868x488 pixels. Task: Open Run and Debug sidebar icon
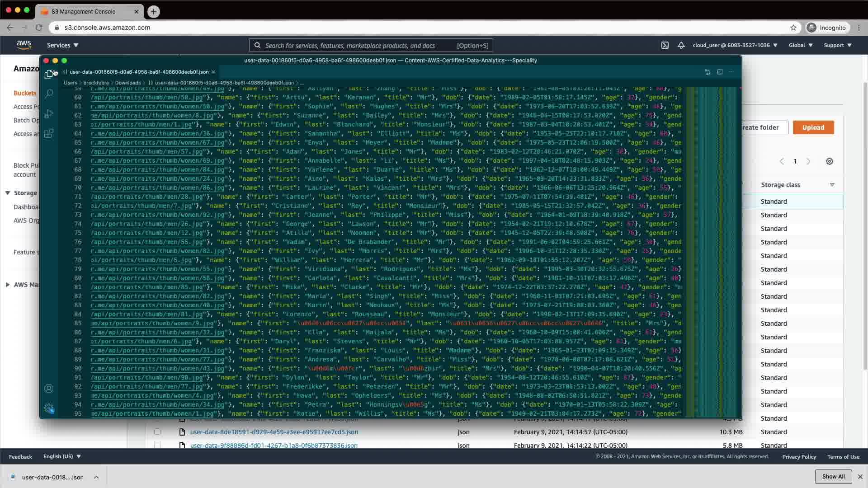point(49,113)
